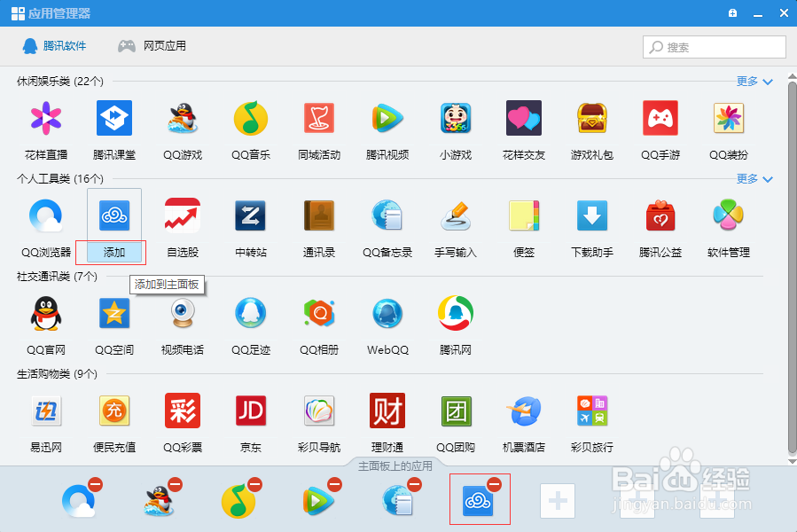Open the 彩贝导航 app icon
Viewport: 797px width, 532px height.
pos(319,411)
